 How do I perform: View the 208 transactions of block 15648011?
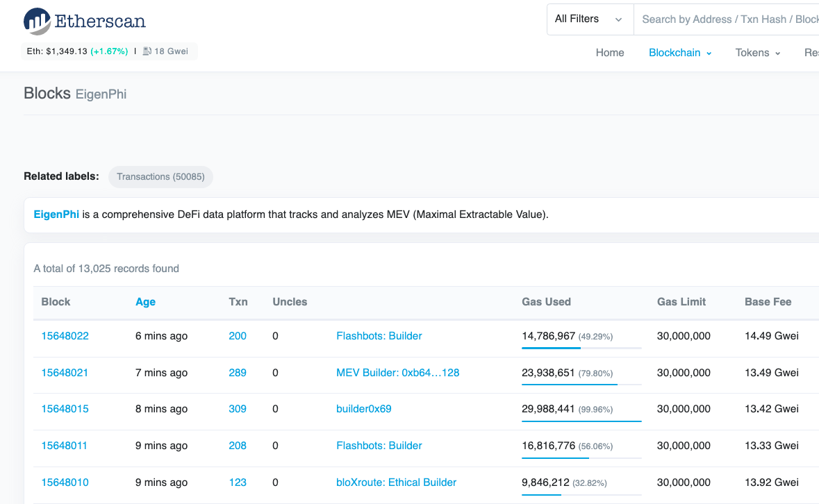point(238,446)
